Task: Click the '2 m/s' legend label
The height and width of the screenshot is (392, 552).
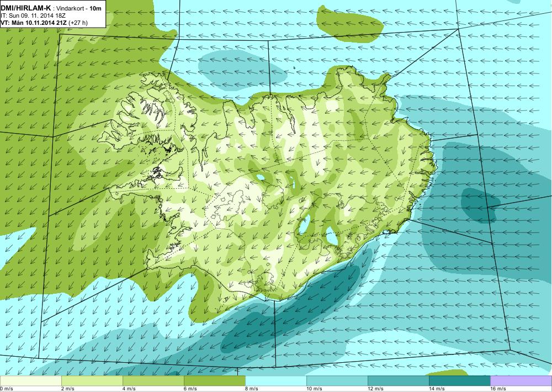Action: 67,389
